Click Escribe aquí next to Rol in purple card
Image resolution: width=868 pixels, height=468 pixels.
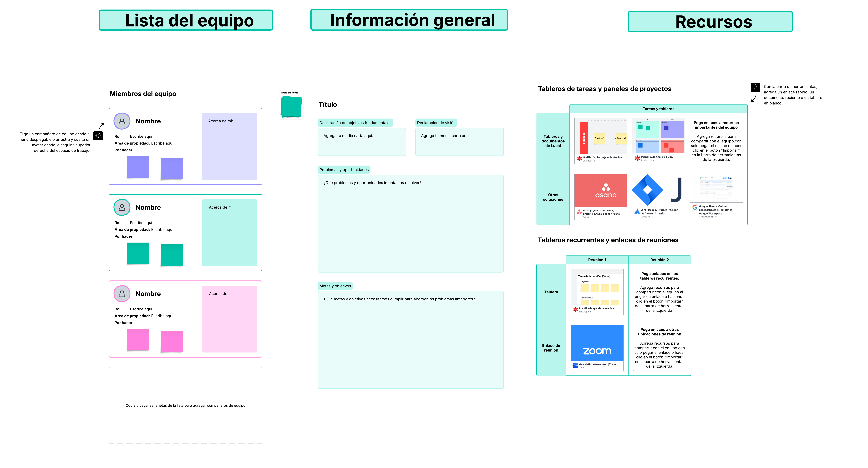[141, 137]
